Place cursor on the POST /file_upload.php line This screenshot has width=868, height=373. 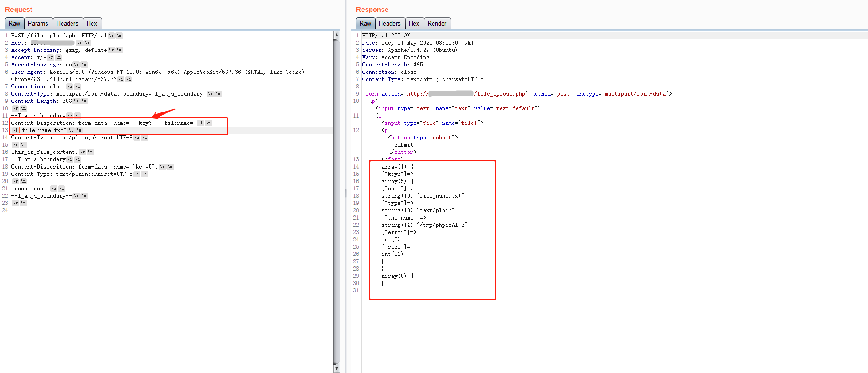click(59, 36)
